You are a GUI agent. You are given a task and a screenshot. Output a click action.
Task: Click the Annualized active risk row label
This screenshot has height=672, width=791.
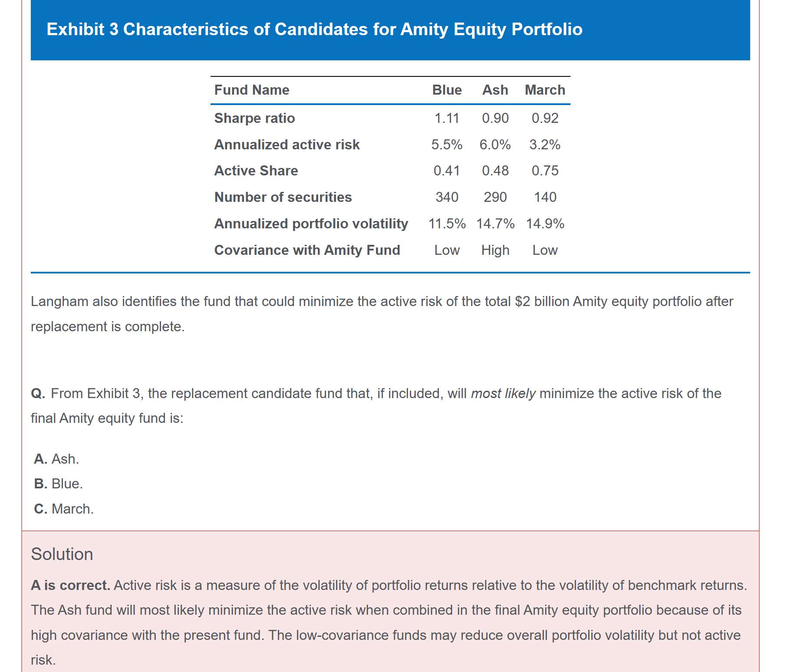click(x=287, y=145)
